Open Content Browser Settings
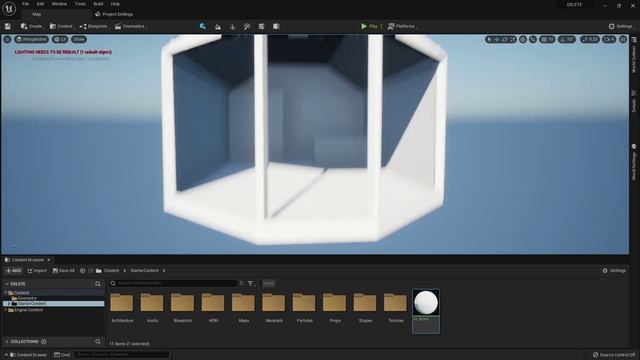The width and height of the screenshot is (640, 360). point(614,271)
